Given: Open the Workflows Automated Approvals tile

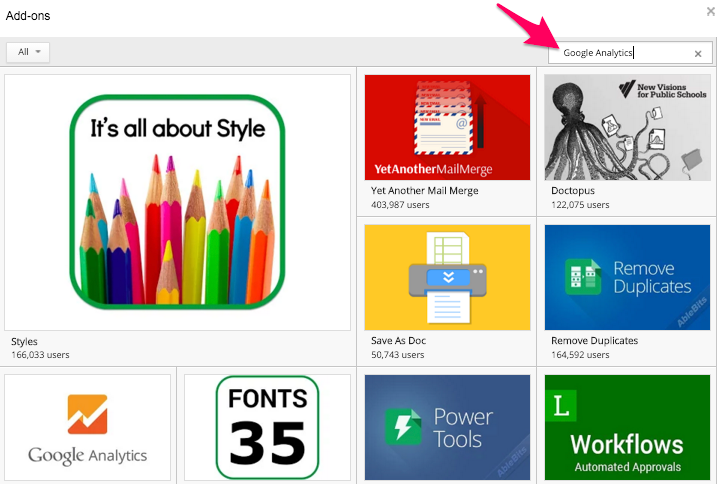Looking at the screenshot, I should pyautogui.click(x=627, y=428).
